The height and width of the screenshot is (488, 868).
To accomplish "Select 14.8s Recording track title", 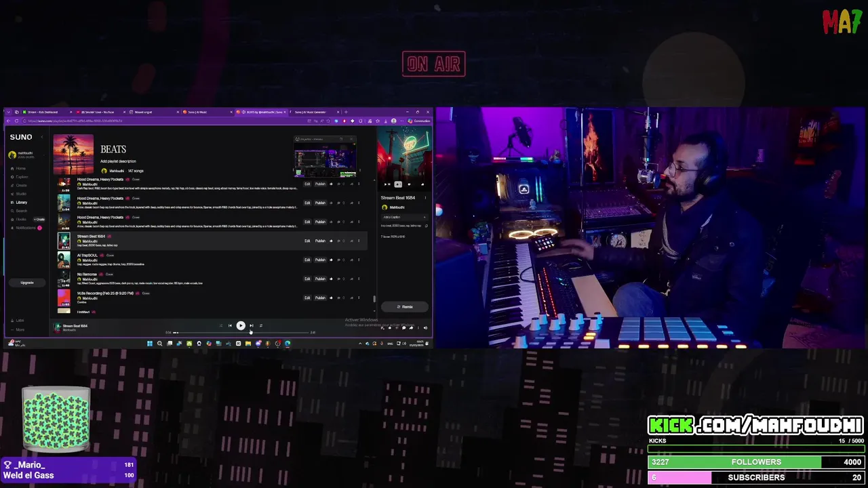I will point(105,293).
